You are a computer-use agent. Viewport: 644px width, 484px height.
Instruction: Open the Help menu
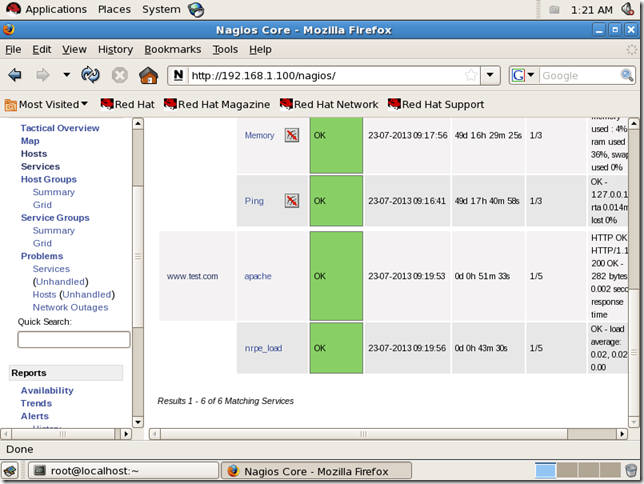coord(260,50)
